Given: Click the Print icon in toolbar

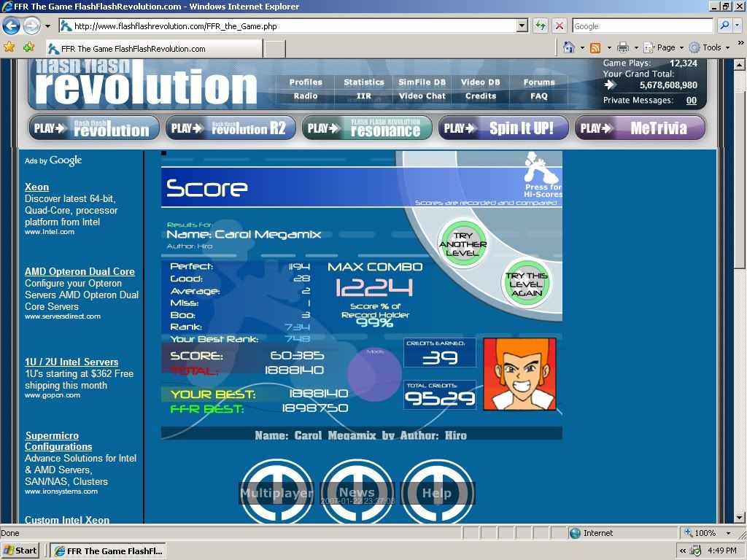Looking at the screenshot, I should pos(623,47).
